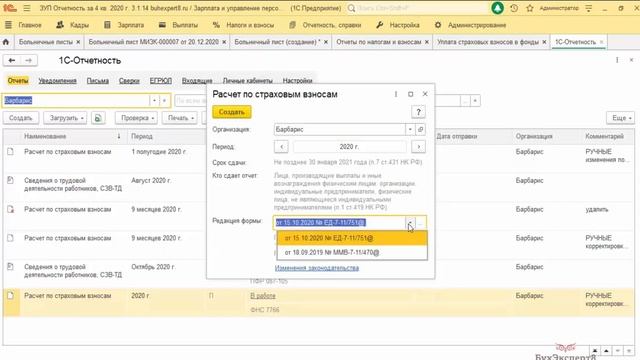Choose edition от 15.10.2020 № ЕД-7-11/751@
Screen dimensions: 640x360
click(352, 238)
